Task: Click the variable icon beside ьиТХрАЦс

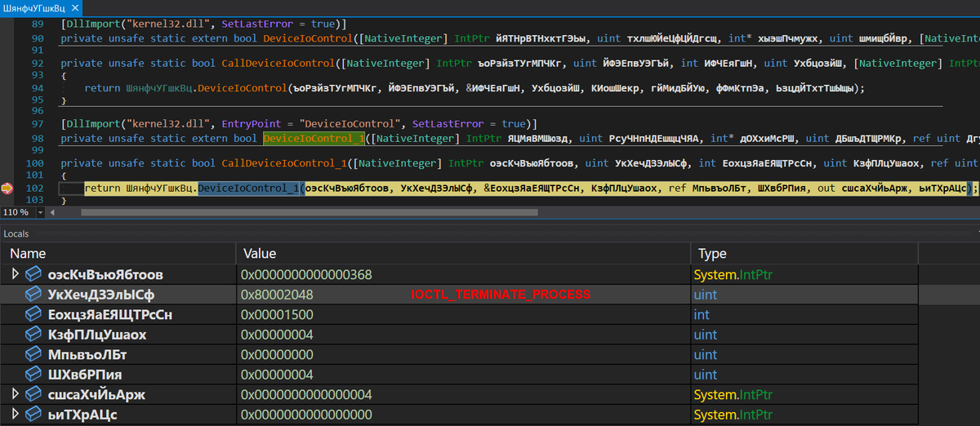Action: pos(34,415)
